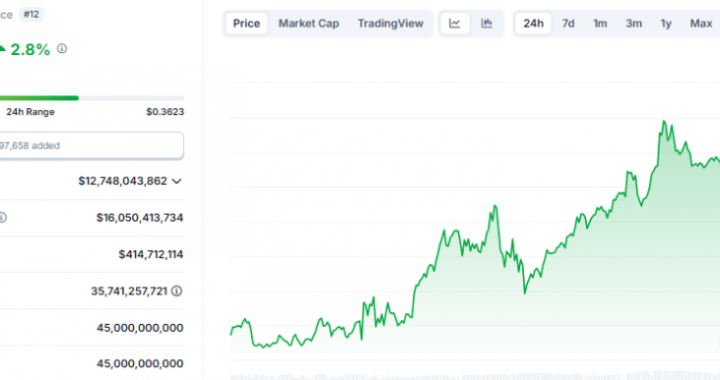The image size is (720, 380).
Task: Choose the 1m time range
Action: [x=600, y=23]
